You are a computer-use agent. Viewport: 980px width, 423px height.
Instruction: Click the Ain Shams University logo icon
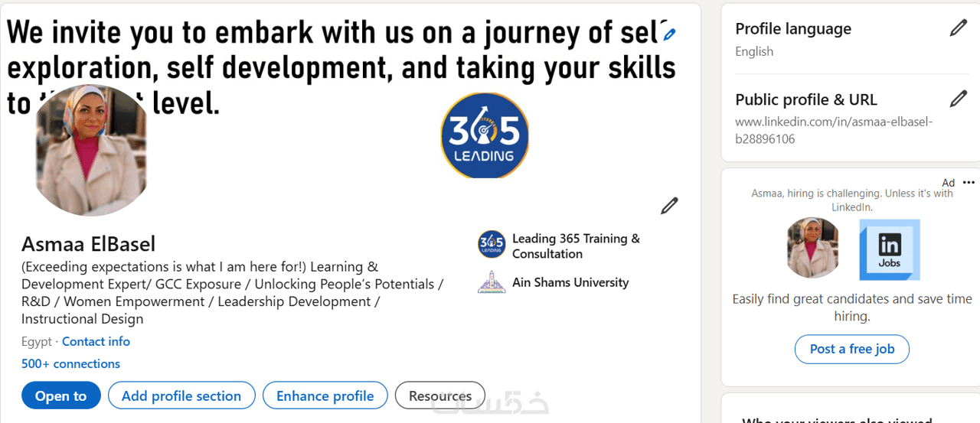pyautogui.click(x=492, y=282)
